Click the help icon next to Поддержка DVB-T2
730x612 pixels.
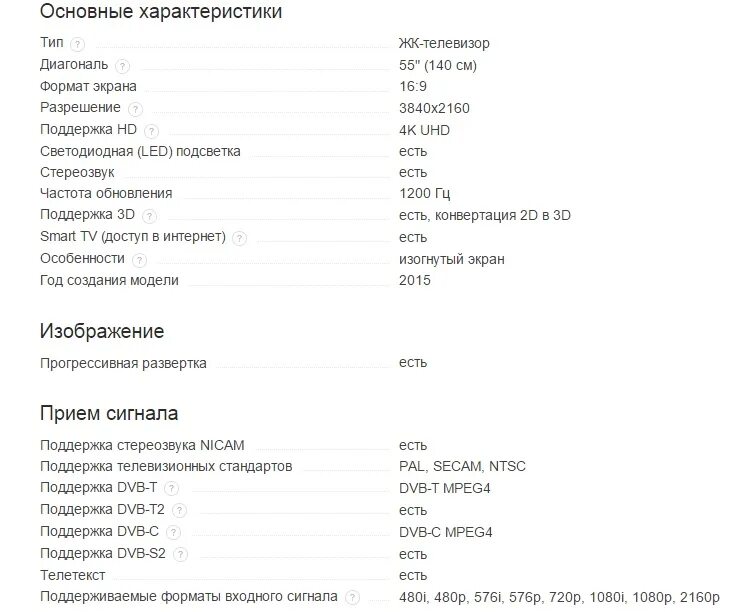[x=179, y=511]
